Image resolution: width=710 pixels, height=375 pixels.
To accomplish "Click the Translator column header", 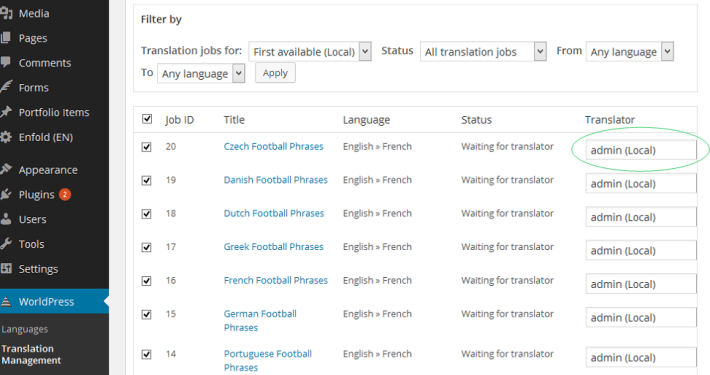I will [609, 120].
